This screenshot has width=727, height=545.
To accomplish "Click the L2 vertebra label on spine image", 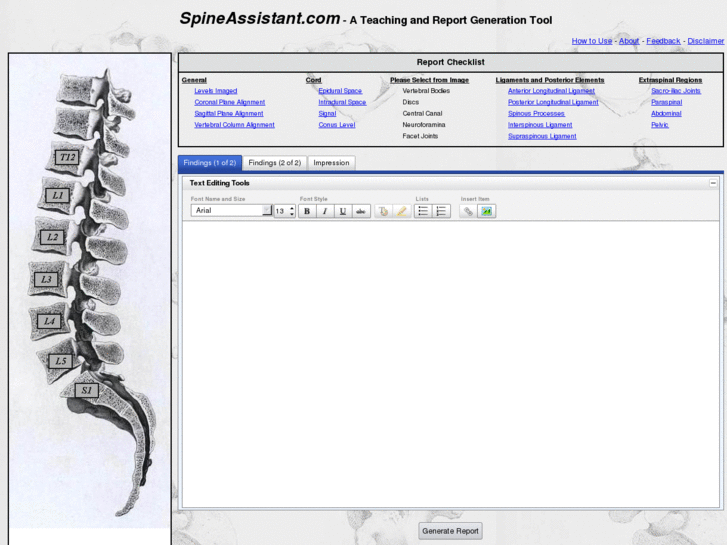I will point(52,237).
